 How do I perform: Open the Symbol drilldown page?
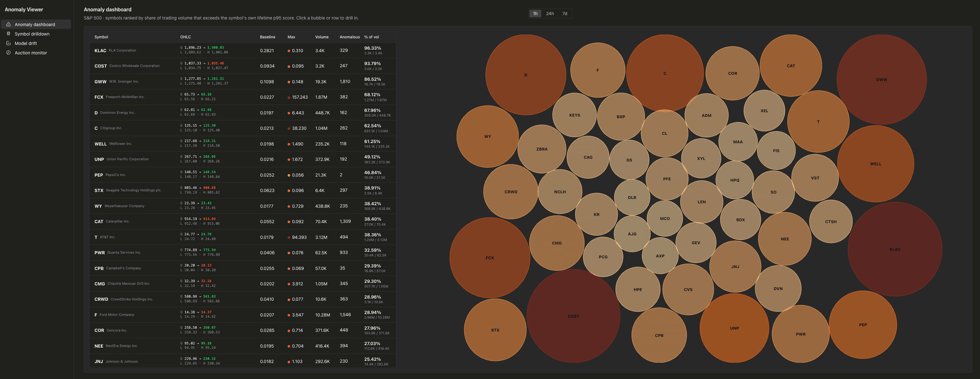tap(36, 34)
